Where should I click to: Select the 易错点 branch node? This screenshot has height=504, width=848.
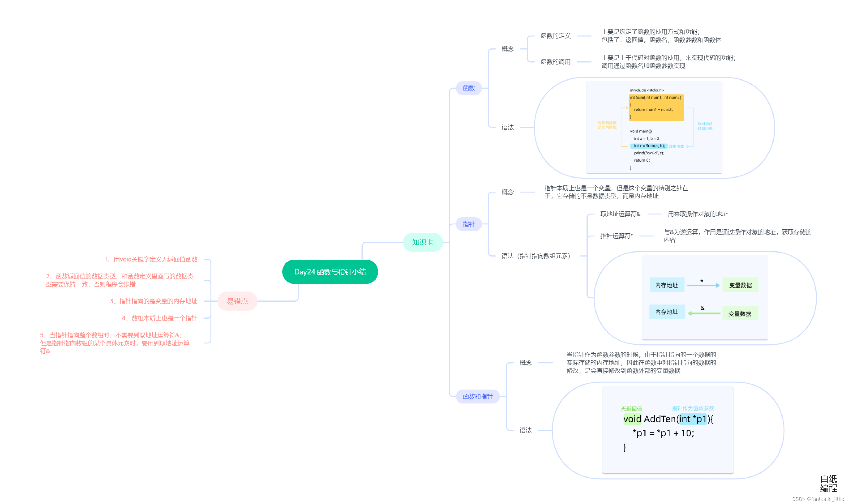[x=237, y=301]
